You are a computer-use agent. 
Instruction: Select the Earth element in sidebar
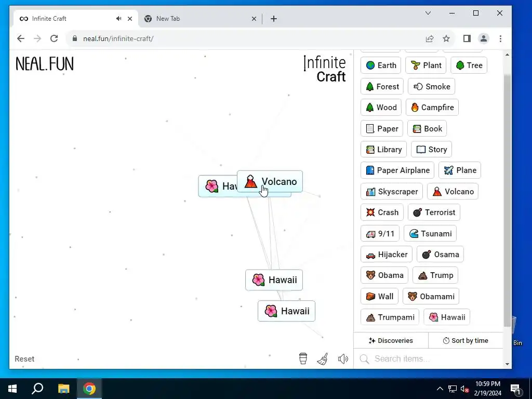(381, 65)
